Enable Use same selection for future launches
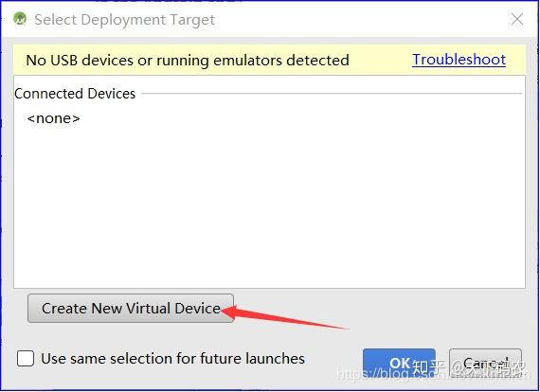 click(x=26, y=358)
